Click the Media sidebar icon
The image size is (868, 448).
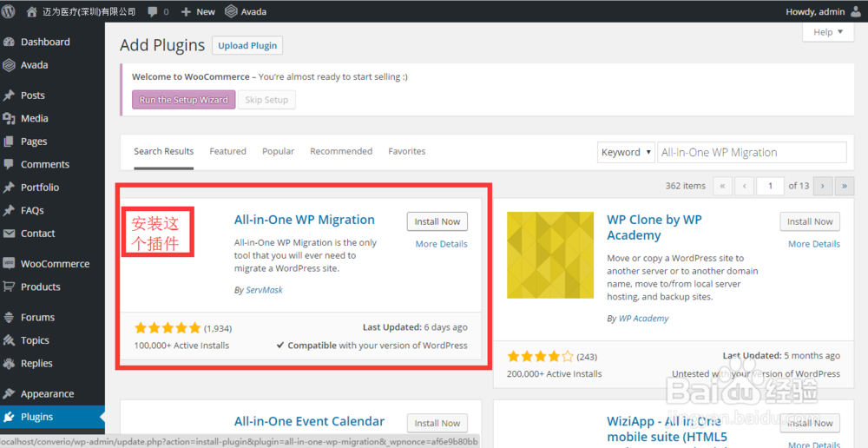9,118
